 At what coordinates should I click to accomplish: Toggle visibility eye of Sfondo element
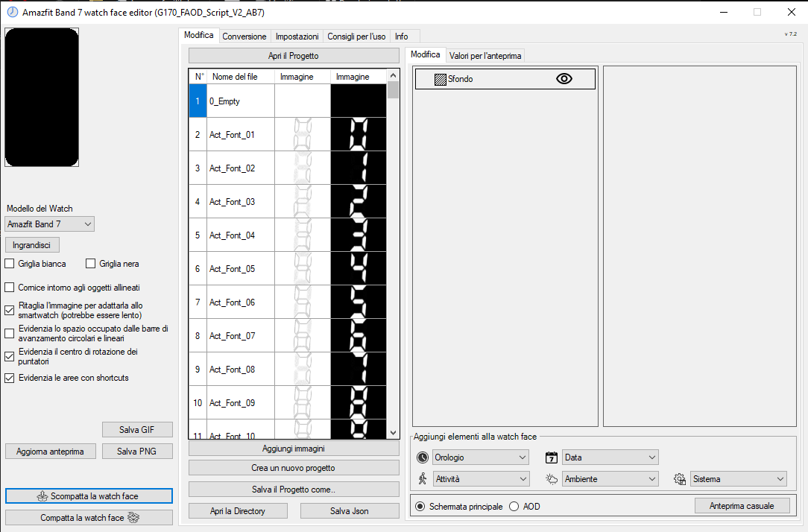[564, 79]
